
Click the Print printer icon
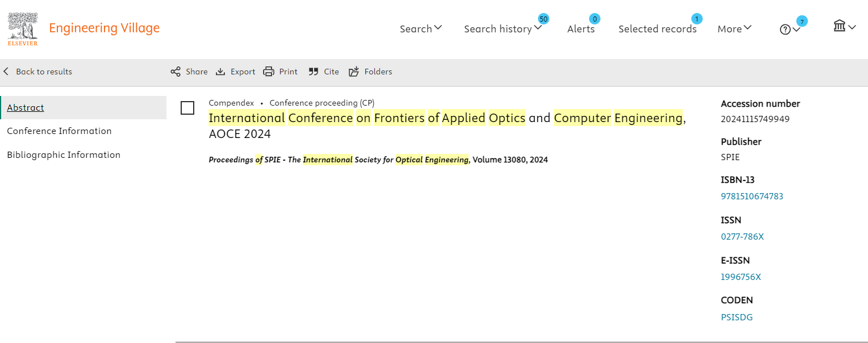coord(268,72)
